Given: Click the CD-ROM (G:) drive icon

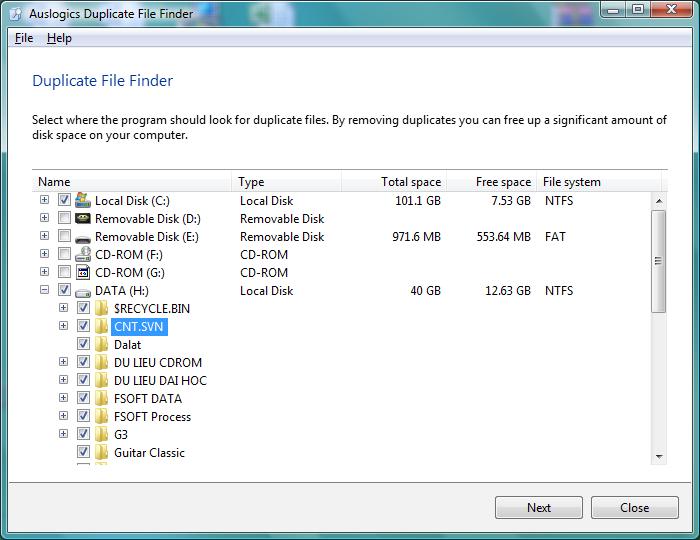Looking at the screenshot, I should tap(83, 273).
